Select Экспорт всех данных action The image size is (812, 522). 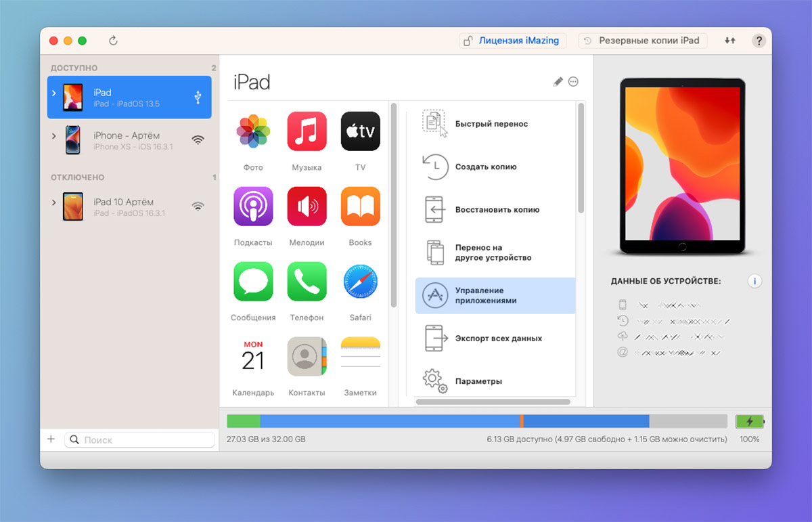[495, 339]
